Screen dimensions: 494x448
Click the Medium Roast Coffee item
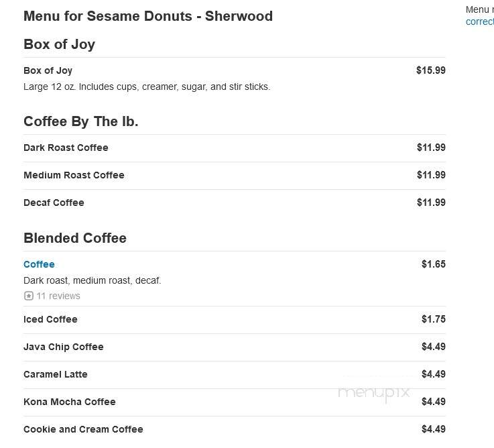74,175
